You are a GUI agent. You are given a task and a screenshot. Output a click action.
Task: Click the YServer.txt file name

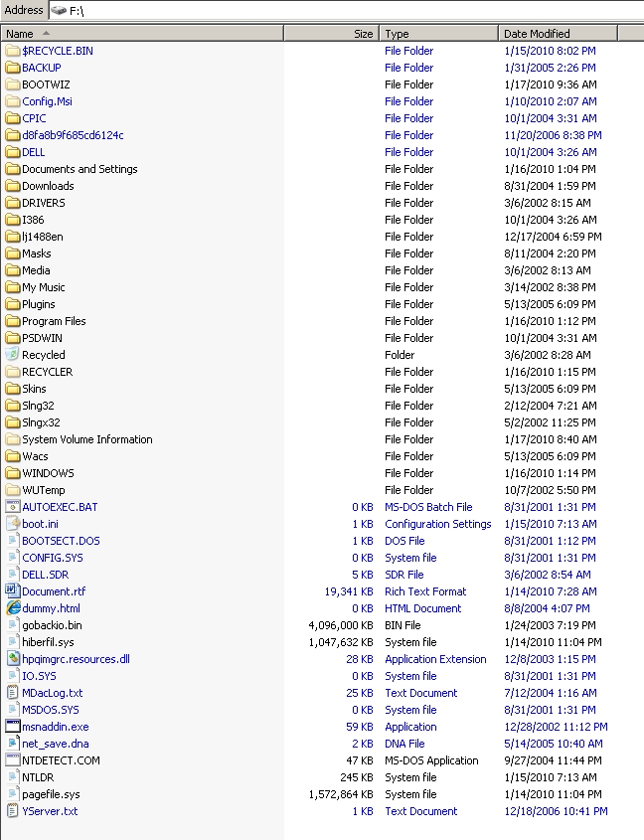[x=50, y=811]
